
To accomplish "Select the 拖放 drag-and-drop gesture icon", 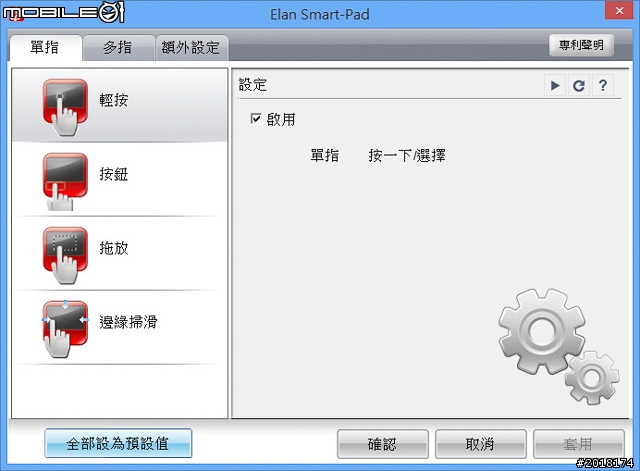I will click(65, 255).
